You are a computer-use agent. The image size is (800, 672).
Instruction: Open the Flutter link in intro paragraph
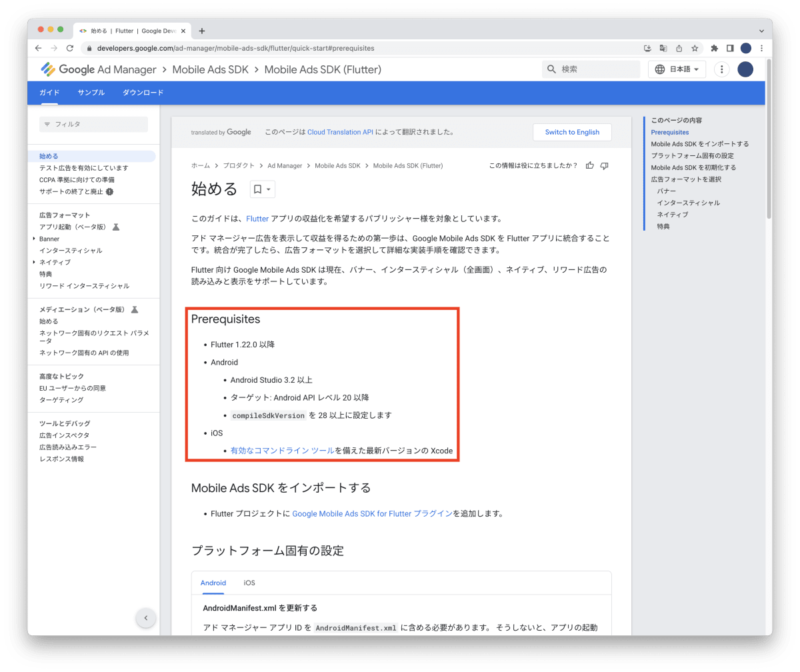[257, 219]
